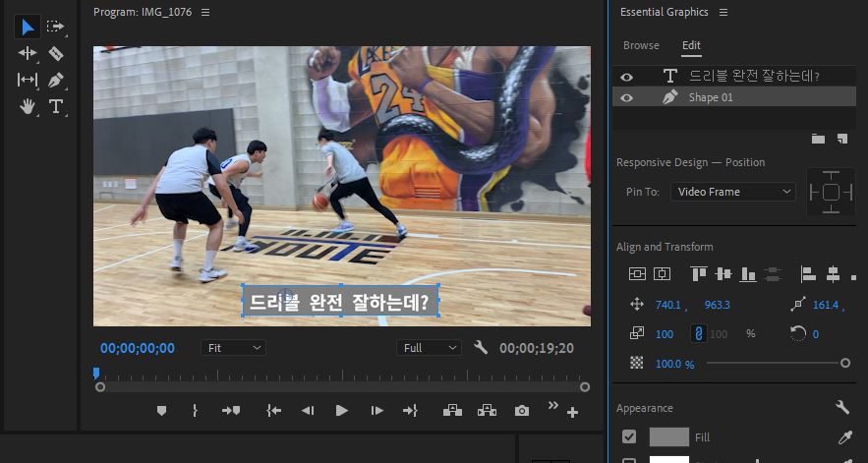Click the duration timecode 00;00;19;20
The width and height of the screenshot is (868, 463).
[x=537, y=348]
